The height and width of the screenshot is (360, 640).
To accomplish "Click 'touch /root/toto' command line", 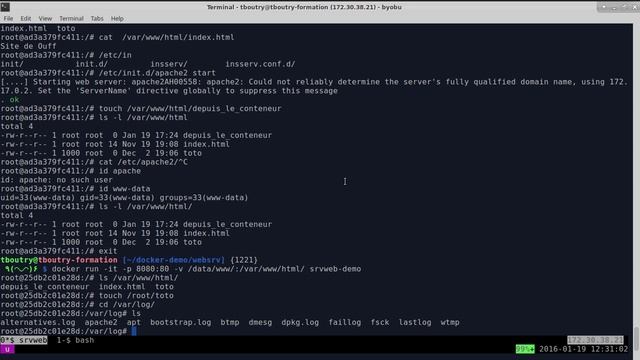I will [87, 296].
